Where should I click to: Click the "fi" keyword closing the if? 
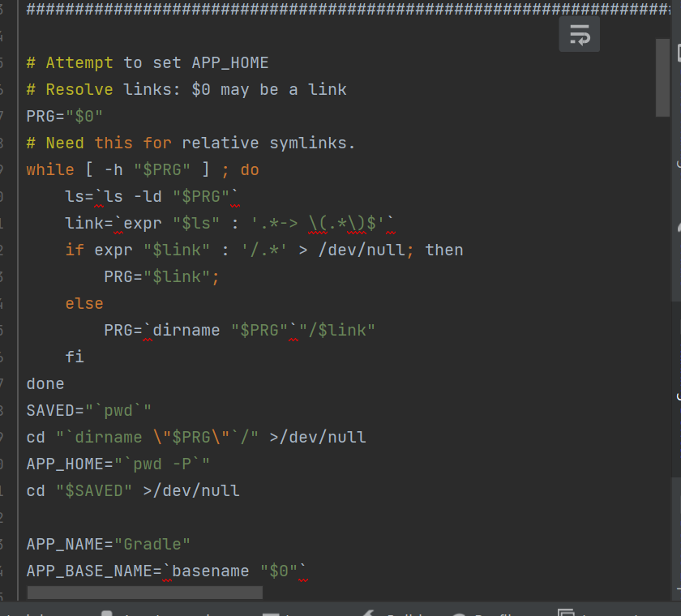tap(75, 357)
